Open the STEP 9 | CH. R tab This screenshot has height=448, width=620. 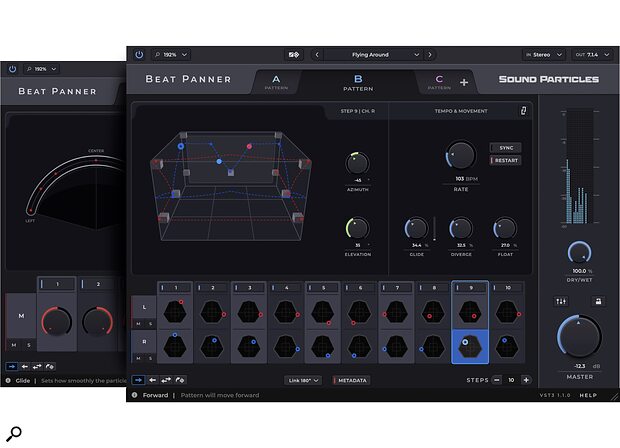tap(357, 111)
